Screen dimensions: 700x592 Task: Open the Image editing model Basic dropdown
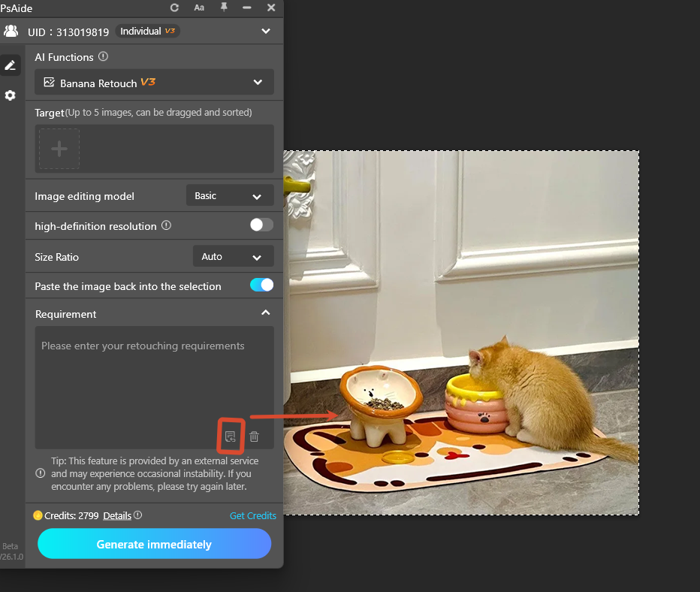tap(229, 195)
